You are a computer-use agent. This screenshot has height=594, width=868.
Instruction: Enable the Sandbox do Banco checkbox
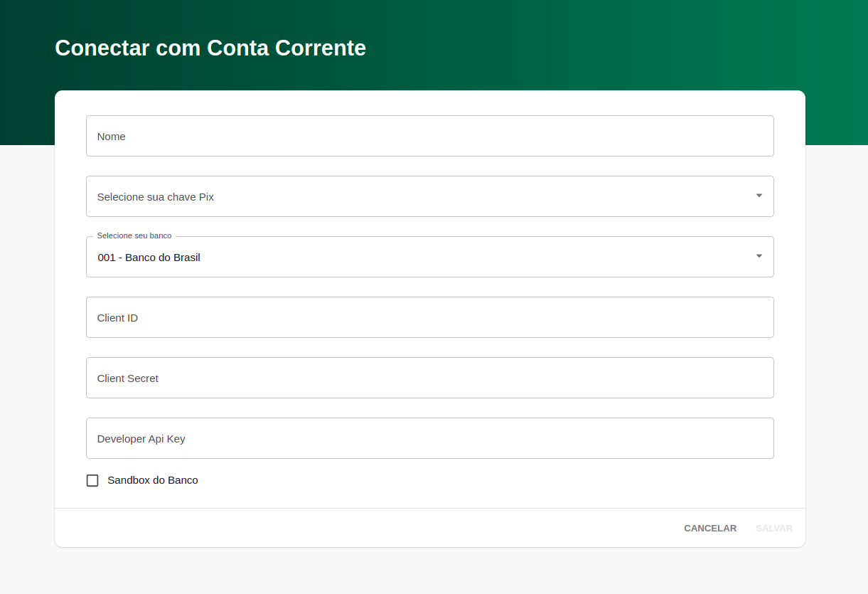coord(92,481)
